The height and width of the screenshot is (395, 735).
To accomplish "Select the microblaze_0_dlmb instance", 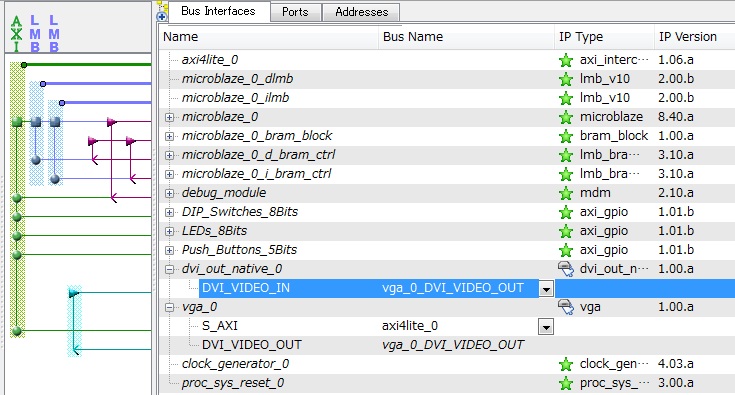I will pos(238,79).
